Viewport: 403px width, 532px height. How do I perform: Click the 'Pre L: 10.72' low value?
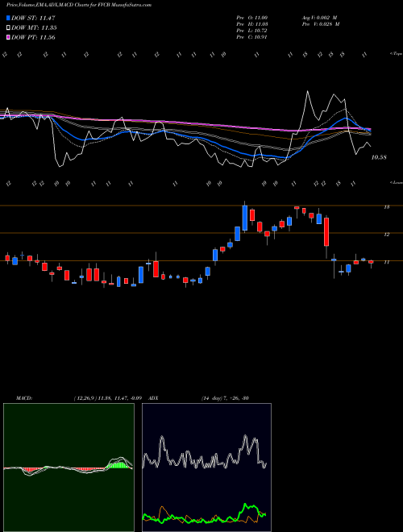pos(252,31)
